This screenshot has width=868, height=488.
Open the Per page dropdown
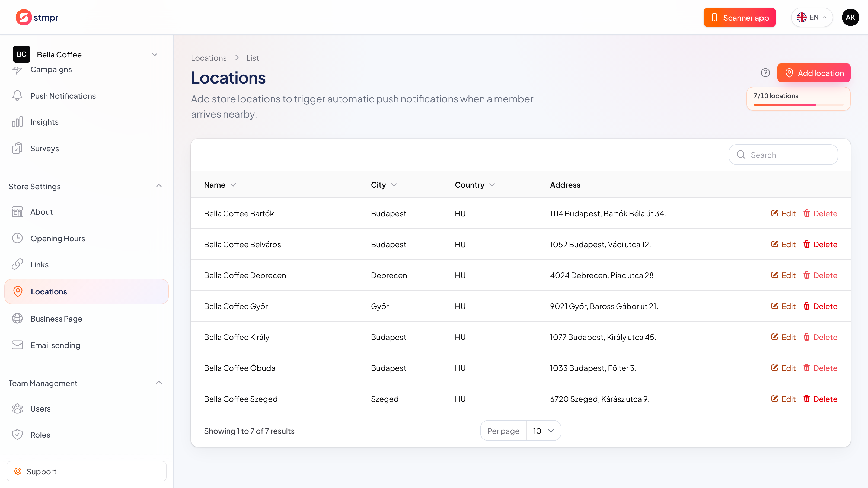pyautogui.click(x=544, y=431)
